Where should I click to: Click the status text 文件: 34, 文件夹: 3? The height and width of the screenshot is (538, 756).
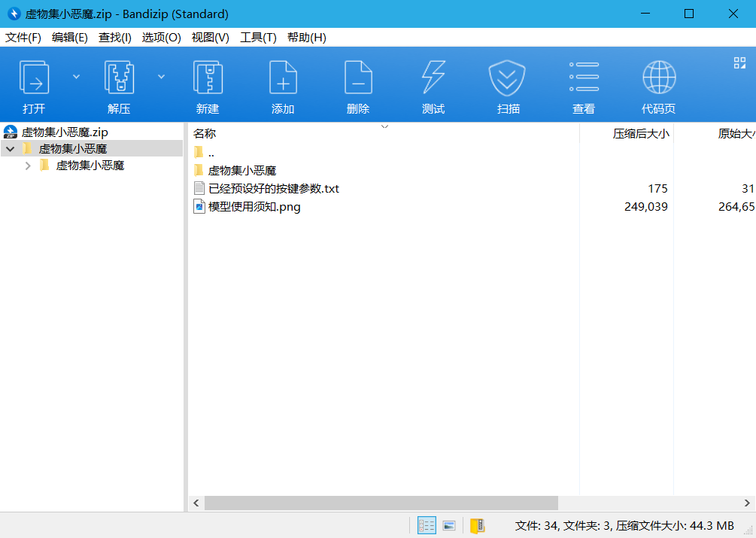(x=563, y=525)
